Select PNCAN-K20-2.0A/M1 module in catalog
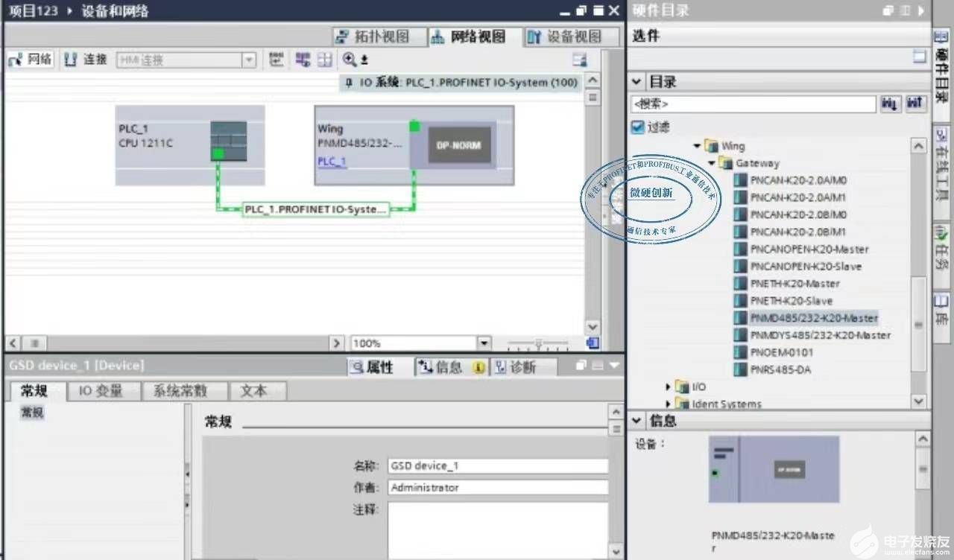Image resolution: width=954 pixels, height=560 pixels. 790,197
